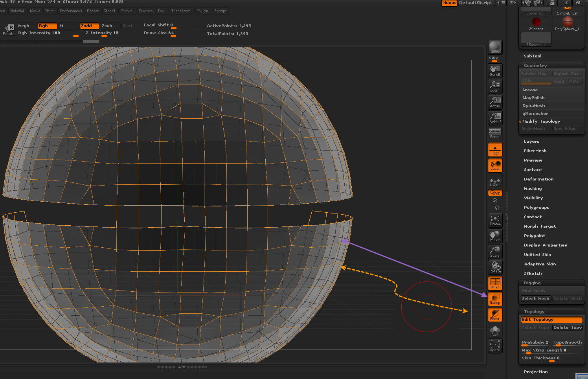
Task: Expand the Polygroups section
Action: click(537, 208)
